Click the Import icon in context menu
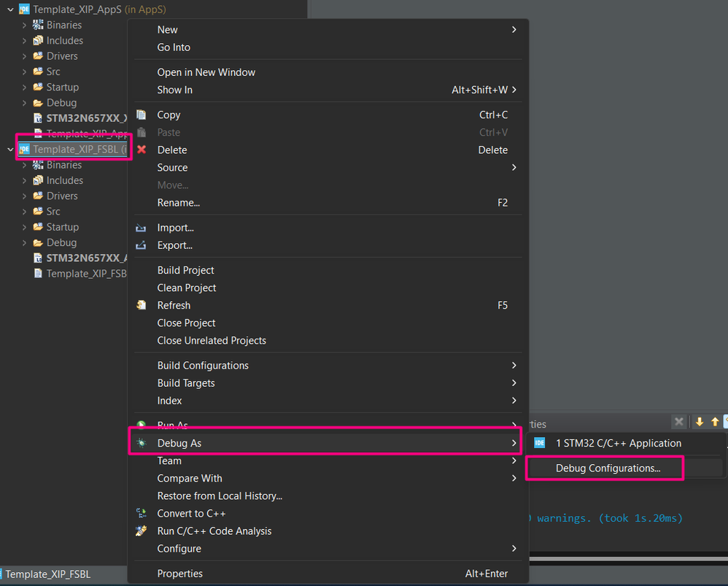The height and width of the screenshot is (586, 728). [141, 228]
